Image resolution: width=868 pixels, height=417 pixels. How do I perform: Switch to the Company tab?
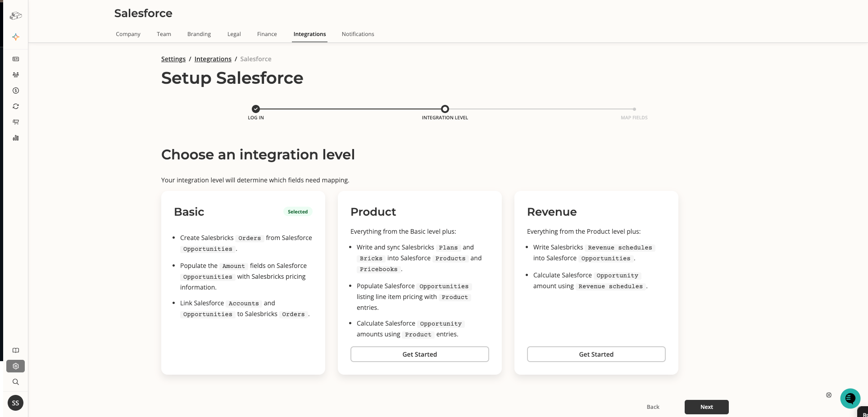tap(128, 34)
